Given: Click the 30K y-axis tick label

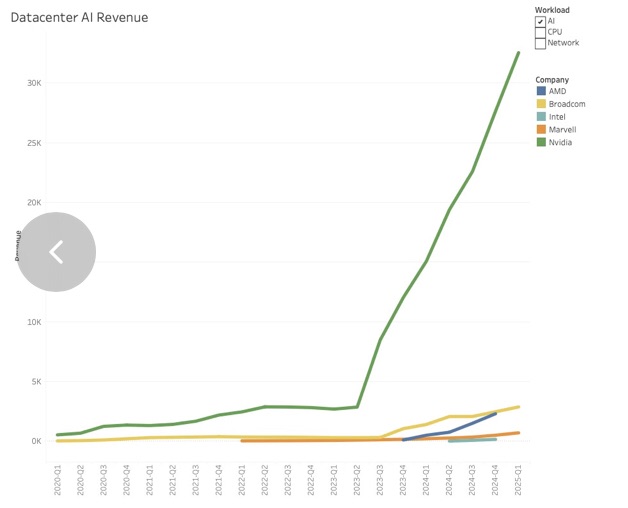Looking at the screenshot, I should 34,83.
